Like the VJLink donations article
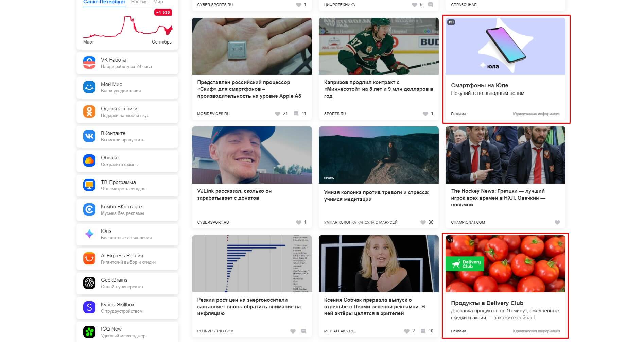The width and height of the screenshot is (644, 342). [x=298, y=222]
